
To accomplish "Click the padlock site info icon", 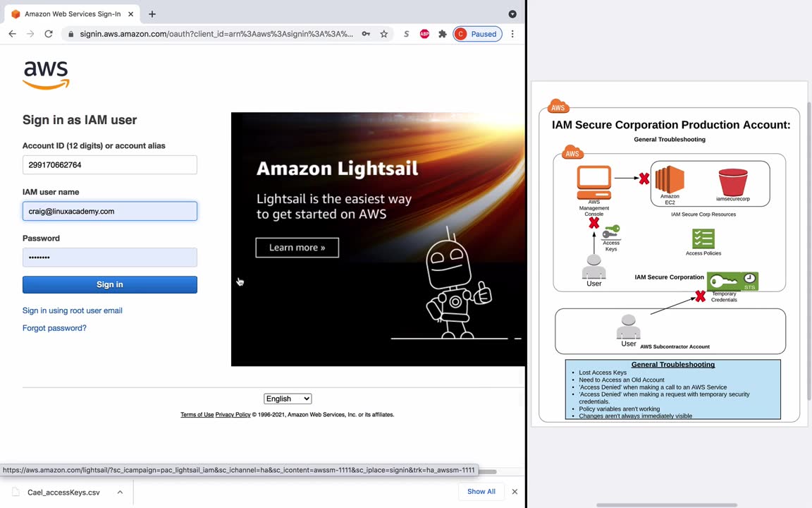I will coord(70,34).
